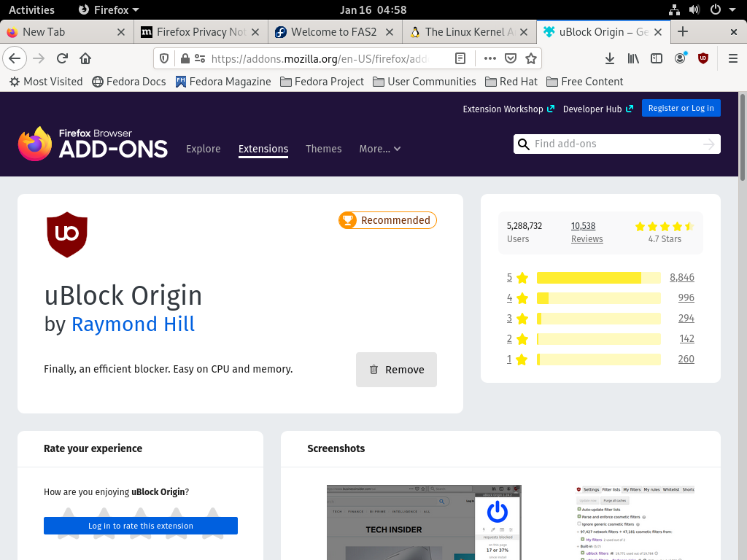
Task: Close the Welcome to FAS2 tab
Action: (390, 32)
